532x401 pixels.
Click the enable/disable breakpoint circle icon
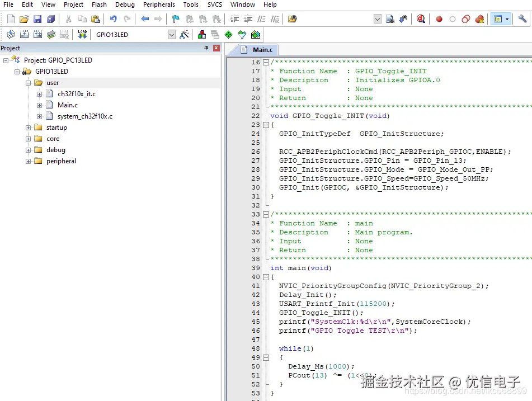tap(452, 19)
